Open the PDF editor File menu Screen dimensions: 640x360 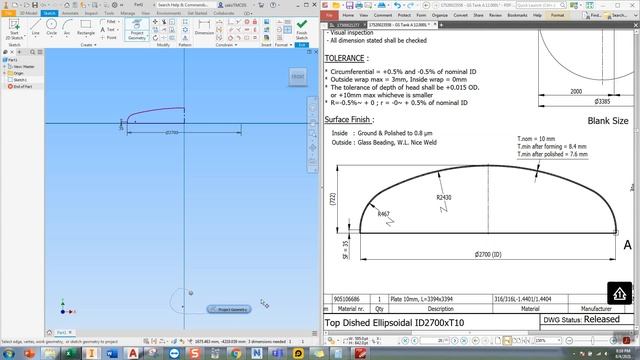(329, 15)
